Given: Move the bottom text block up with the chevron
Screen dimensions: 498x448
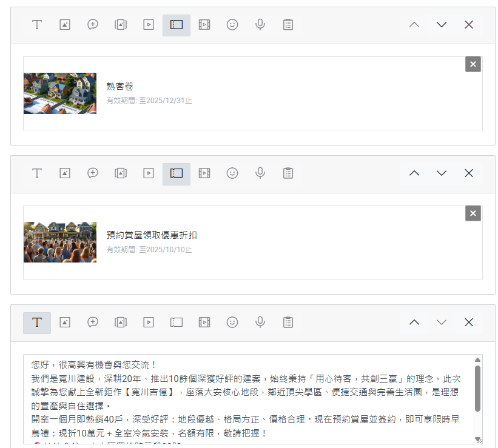Looking at the screenshot, I should (414, 323).
